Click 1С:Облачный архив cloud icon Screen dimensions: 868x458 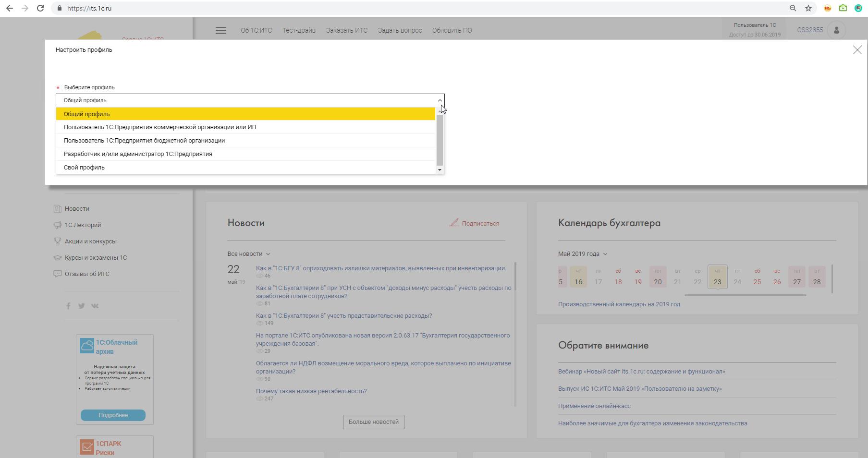pos(87,346)
